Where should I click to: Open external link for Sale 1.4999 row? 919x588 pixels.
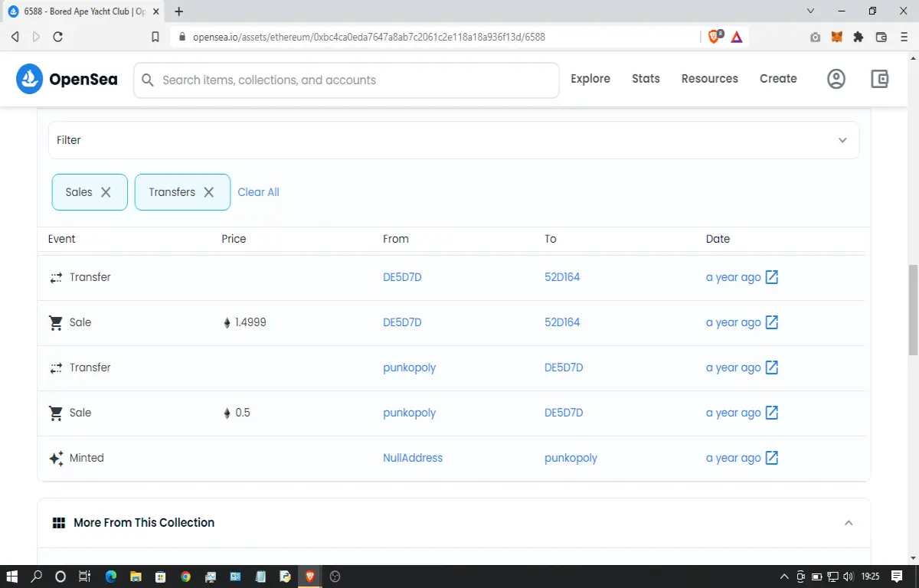point(772,322)
